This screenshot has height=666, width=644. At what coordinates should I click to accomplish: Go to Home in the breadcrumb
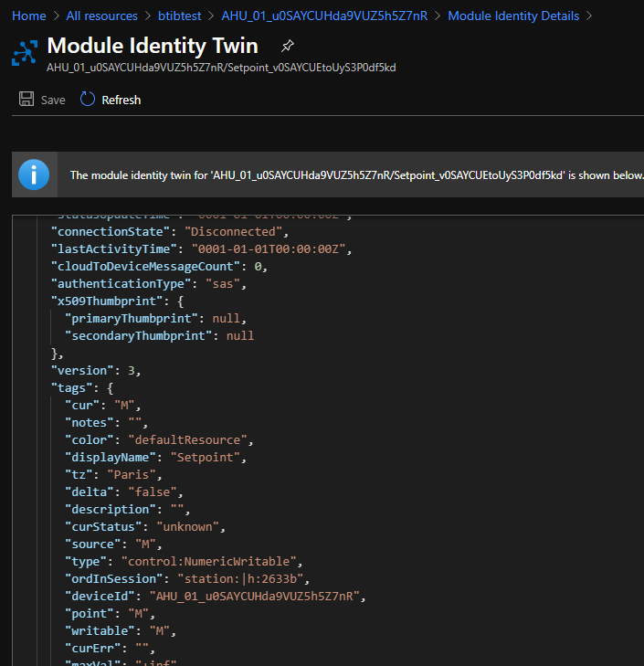[28, 16]
